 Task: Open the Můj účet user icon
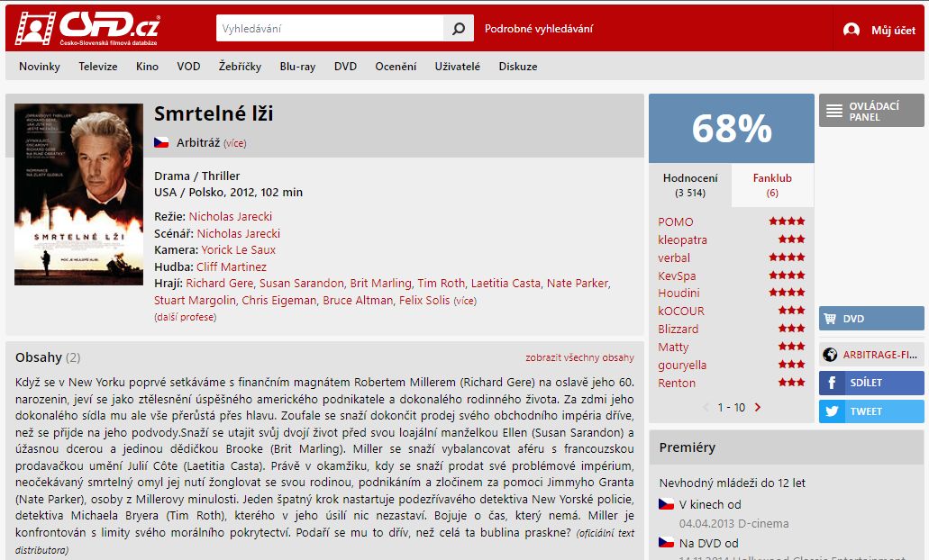852,30
